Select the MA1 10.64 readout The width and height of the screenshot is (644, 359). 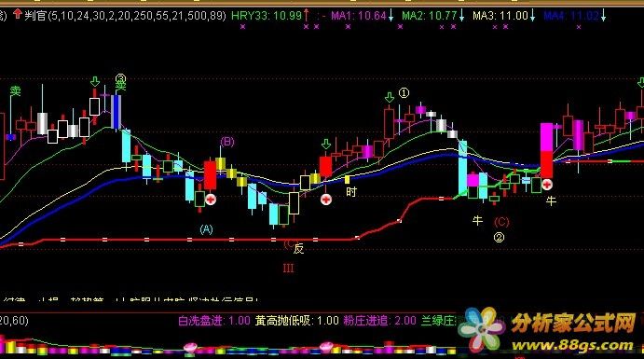(359, 16)
